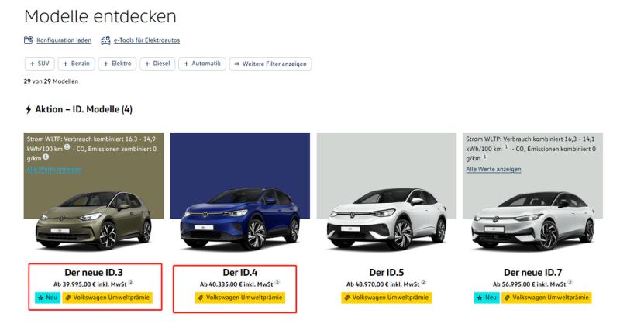The height and width of the screenshot is (327, 644).
Task: Click footnote 1 after g/km on ID.3 card
Action: pos(46,157)
